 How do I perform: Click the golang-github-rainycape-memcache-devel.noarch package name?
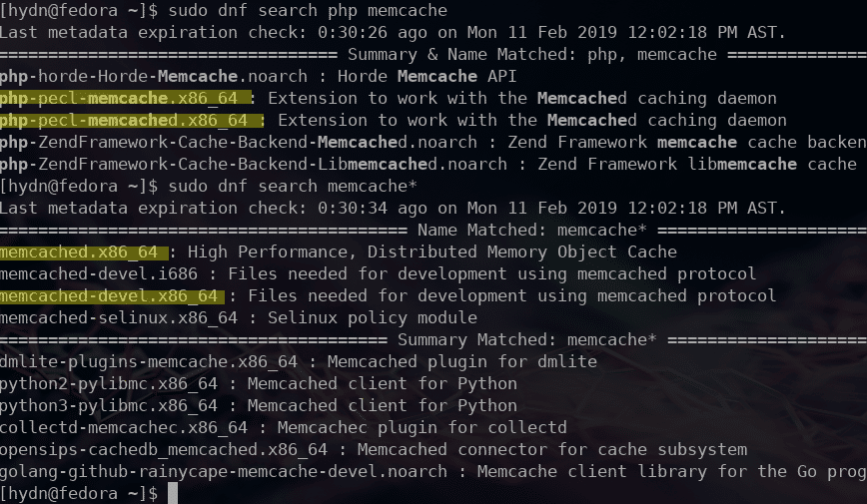coord(224,471)
